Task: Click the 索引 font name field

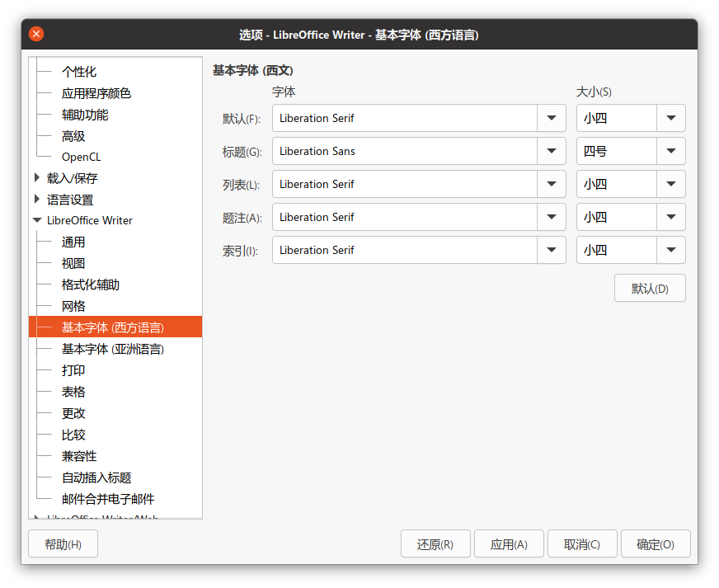Action: tap(405, 250)
